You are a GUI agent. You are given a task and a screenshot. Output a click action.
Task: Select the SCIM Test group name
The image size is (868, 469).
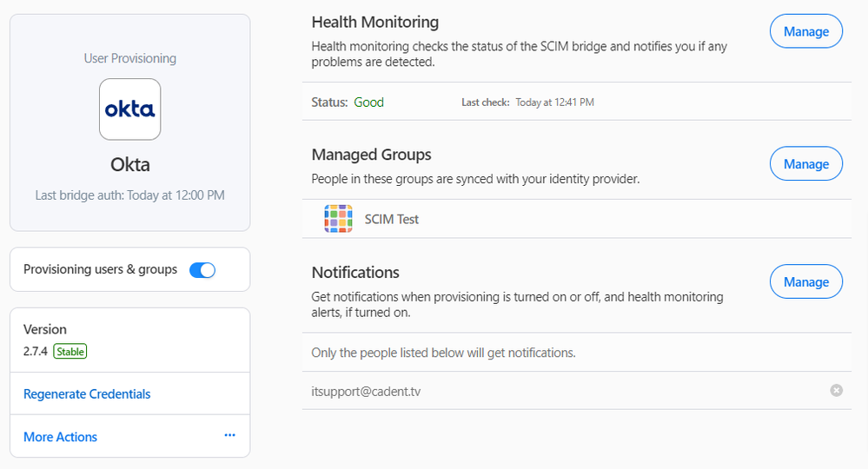pos(391,220)
